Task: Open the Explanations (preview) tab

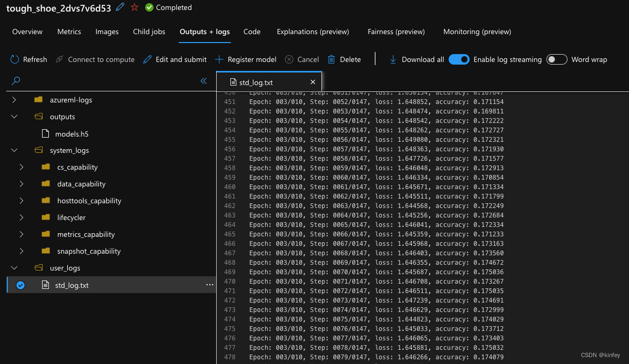Action: [313, 32]
